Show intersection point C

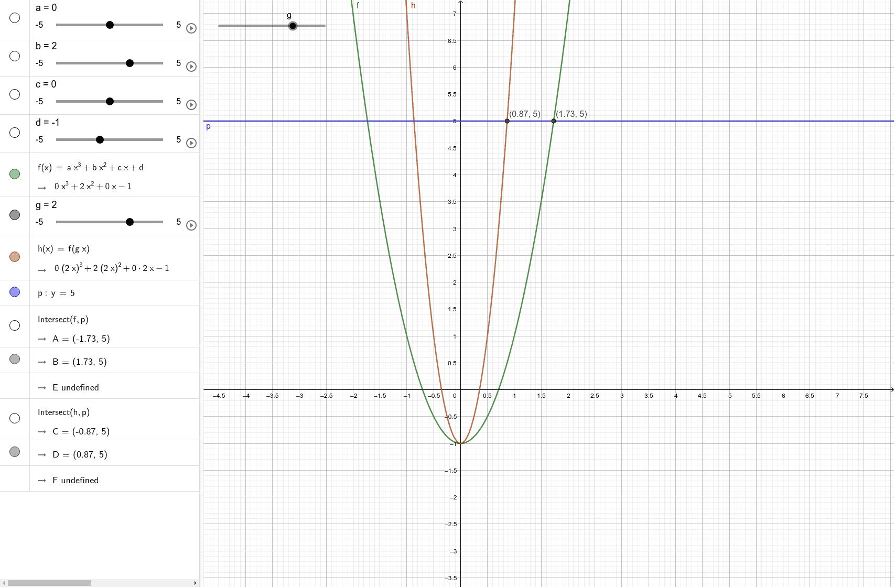tap(15, 418)
